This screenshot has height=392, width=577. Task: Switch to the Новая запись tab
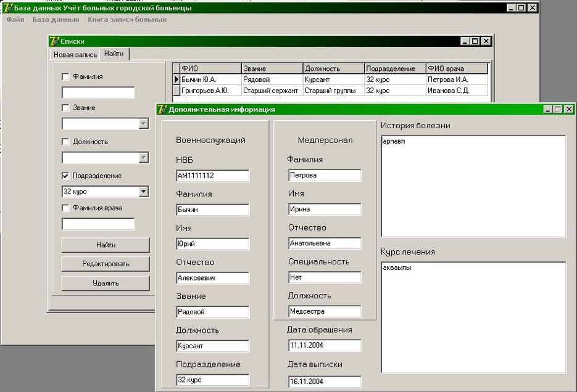75,55
